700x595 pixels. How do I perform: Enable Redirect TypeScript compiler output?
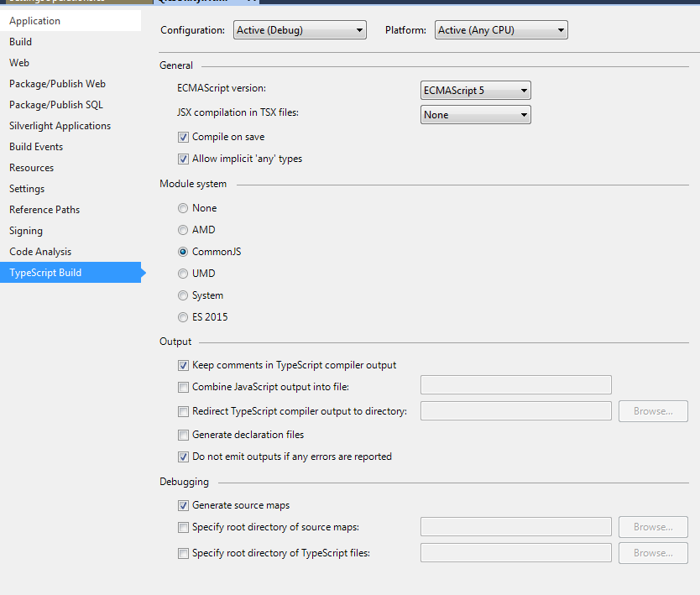click(x=183, y=411)
